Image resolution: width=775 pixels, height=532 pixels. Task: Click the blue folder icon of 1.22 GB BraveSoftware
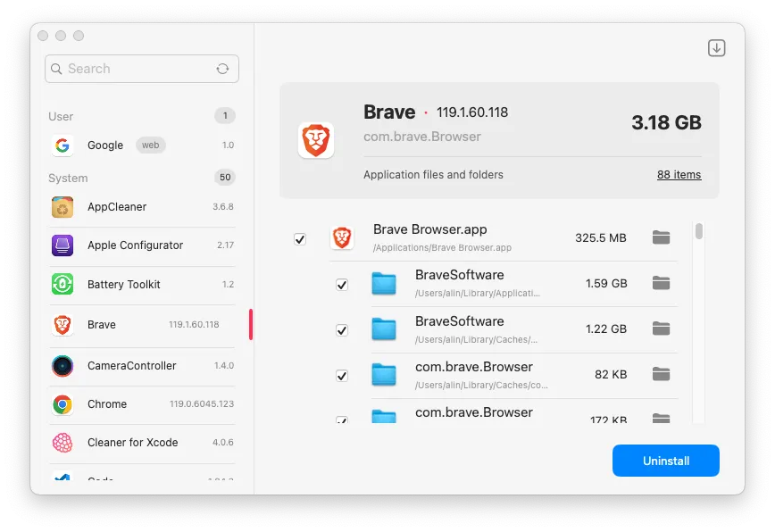tap(384, 329)
